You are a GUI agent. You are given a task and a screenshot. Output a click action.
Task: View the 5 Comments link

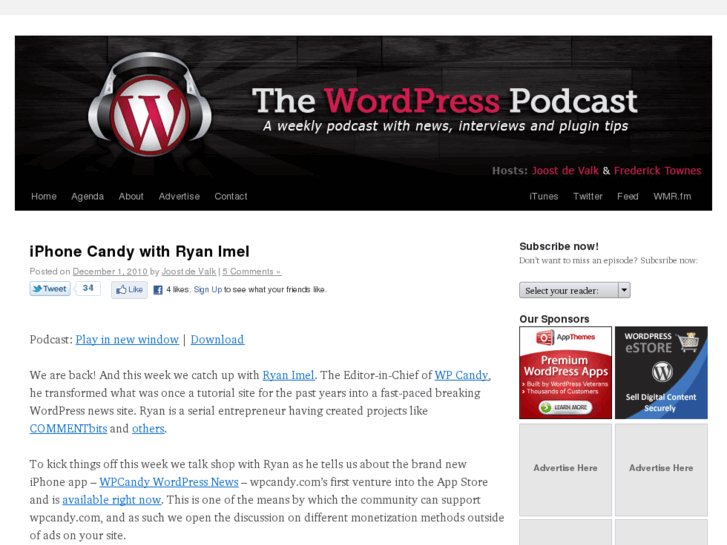pyautogui.click(x=251, y=271)
